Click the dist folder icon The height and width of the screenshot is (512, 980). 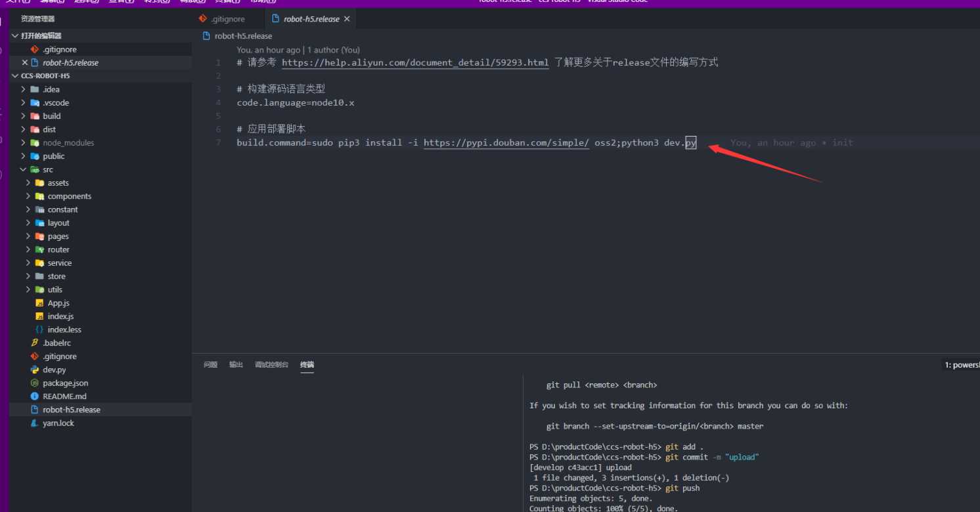[x=35, y=129]
